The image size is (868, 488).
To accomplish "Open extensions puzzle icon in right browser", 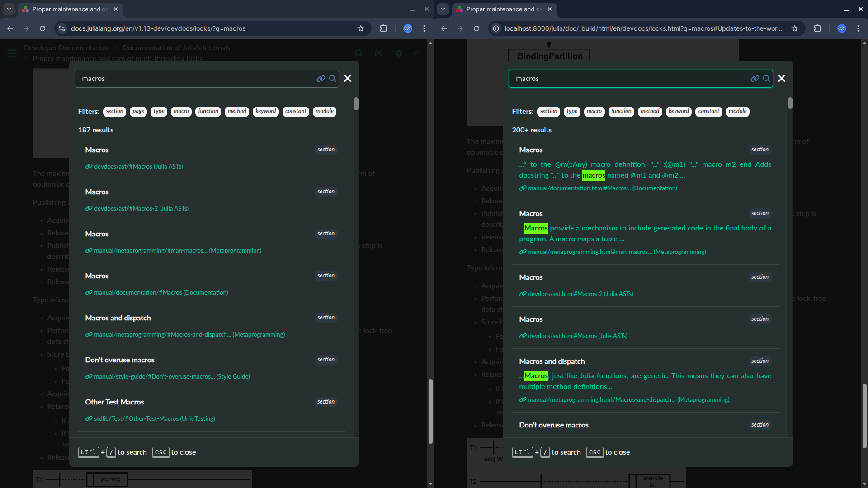I will [x=817, y=28].
